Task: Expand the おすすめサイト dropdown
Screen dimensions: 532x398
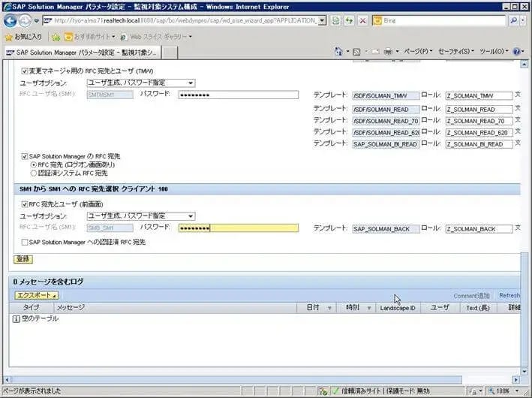Action: coord(113,37)
